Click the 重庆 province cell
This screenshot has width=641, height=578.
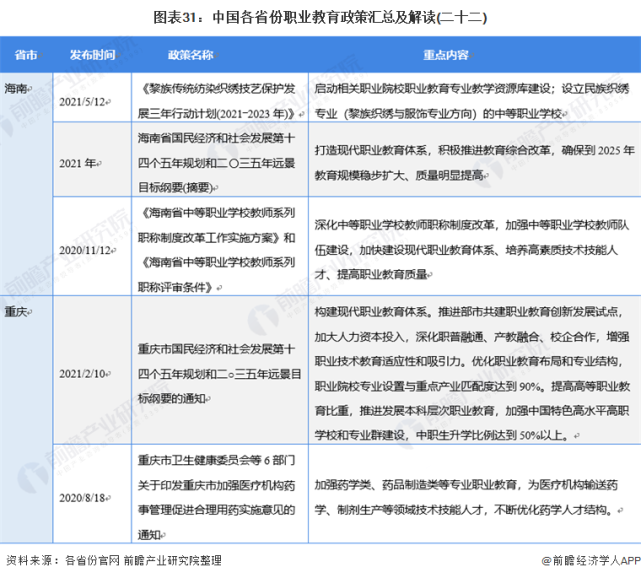(26, 419)
